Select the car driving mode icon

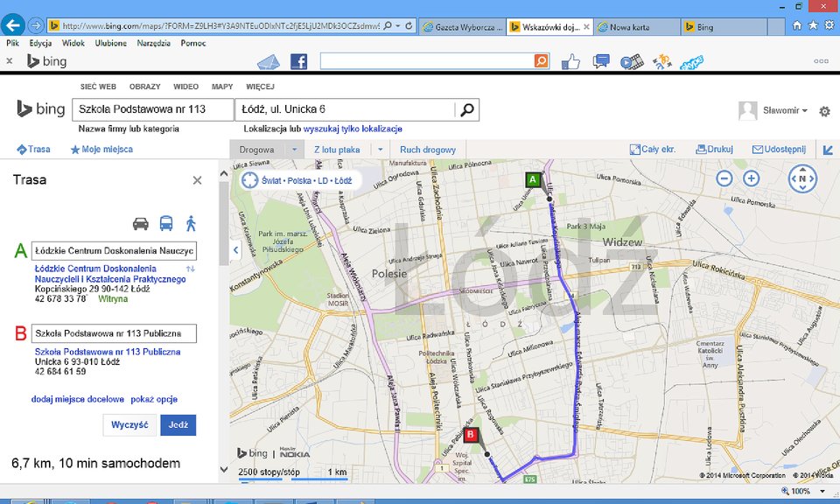(x=140, y=223)
